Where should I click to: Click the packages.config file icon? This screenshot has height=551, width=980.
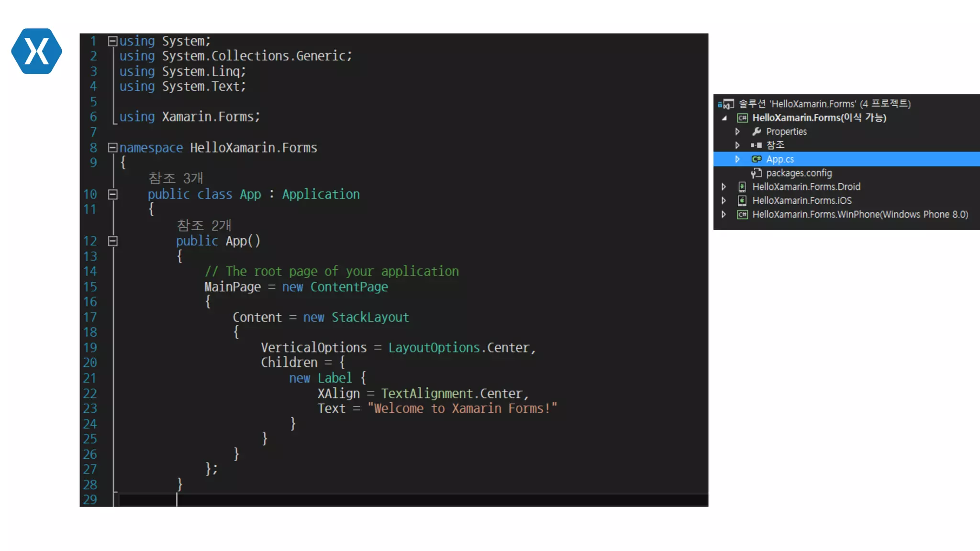(x=756, y=173)
